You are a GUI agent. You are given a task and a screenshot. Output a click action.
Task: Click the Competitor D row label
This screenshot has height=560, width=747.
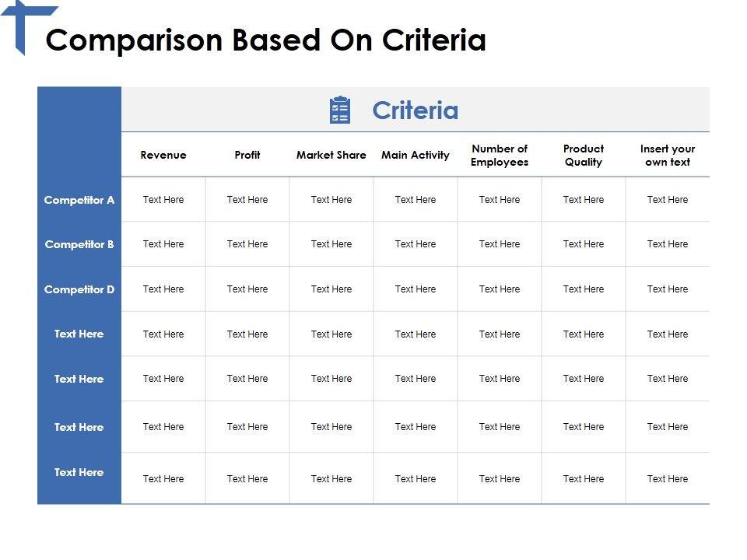coord(79,289)
